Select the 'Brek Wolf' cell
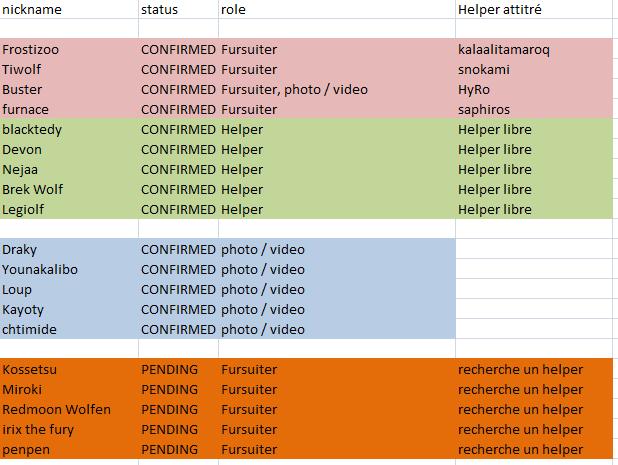This screenshot has height=465, width=618. coord(33,189)
